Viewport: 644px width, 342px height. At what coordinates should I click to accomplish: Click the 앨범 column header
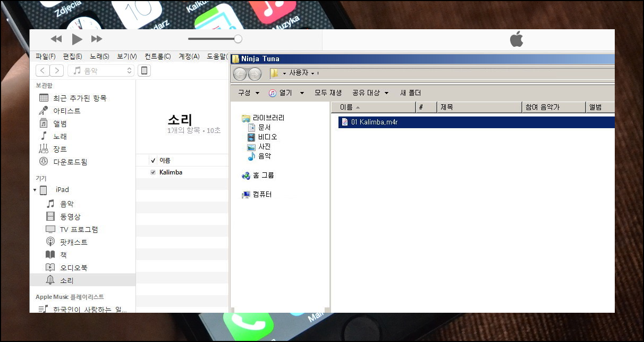pyautogui.click(x=600, y=107)
